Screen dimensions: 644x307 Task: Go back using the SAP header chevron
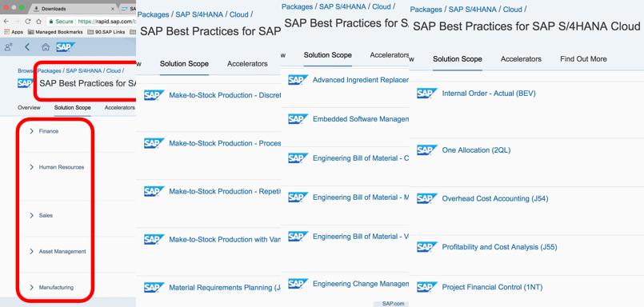tap(27, 47)
